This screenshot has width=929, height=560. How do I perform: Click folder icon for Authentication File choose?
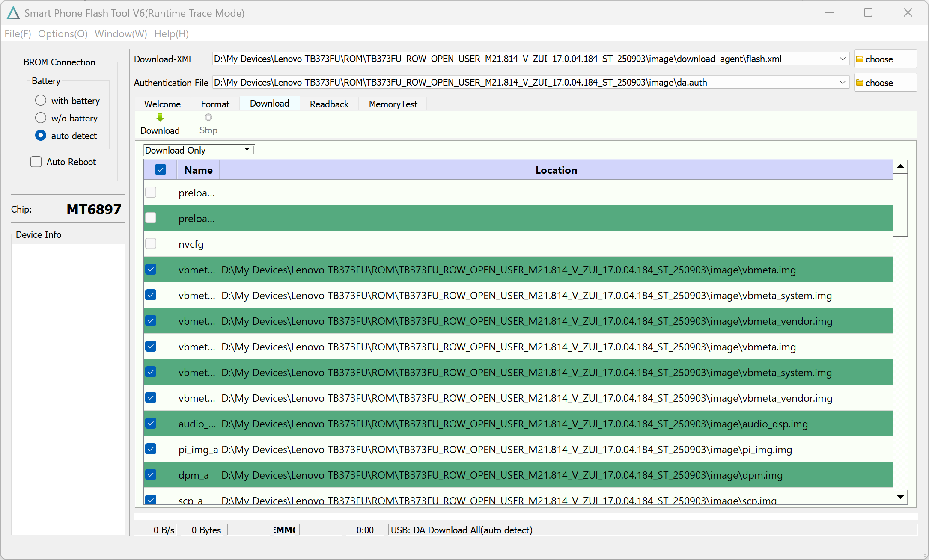[x=860, y=83]
